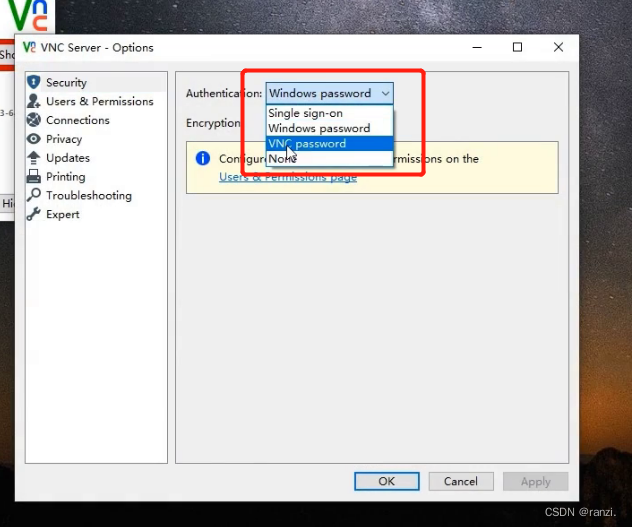The image size is (632, 527).
Task: Select the Printing settings page
Action: click(x=66, y=177)
